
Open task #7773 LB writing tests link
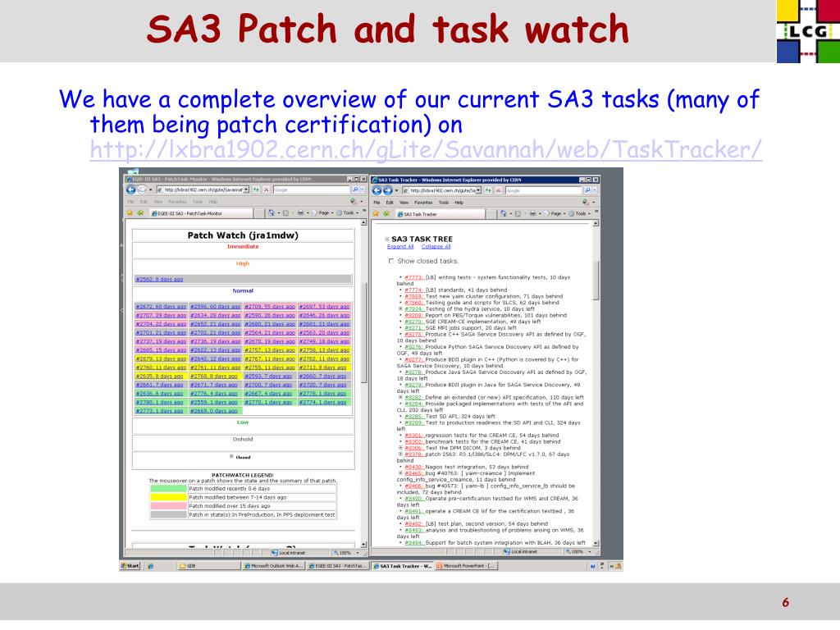[x=414, y=277]
